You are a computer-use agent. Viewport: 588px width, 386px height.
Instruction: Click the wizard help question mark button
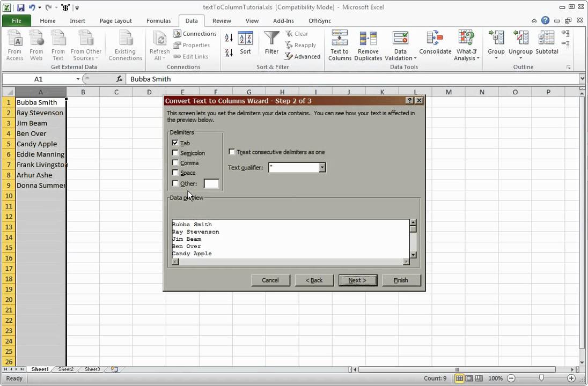click(x=410, y=100)
